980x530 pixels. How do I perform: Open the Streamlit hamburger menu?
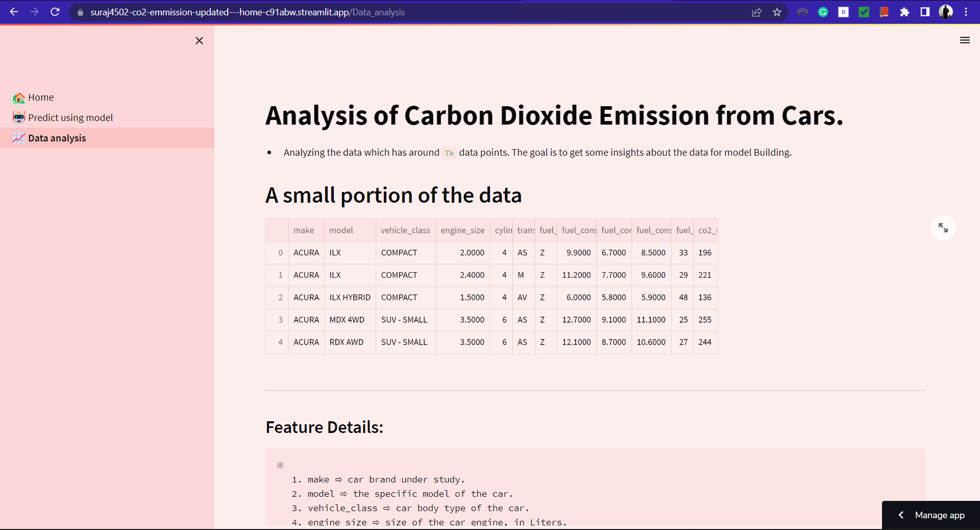965,40
